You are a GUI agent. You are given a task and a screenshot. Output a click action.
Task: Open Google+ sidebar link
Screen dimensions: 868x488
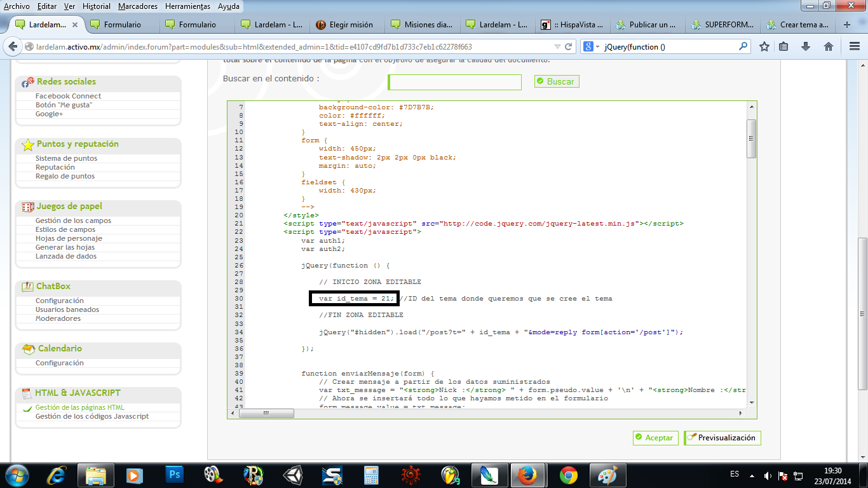[49, 114]
